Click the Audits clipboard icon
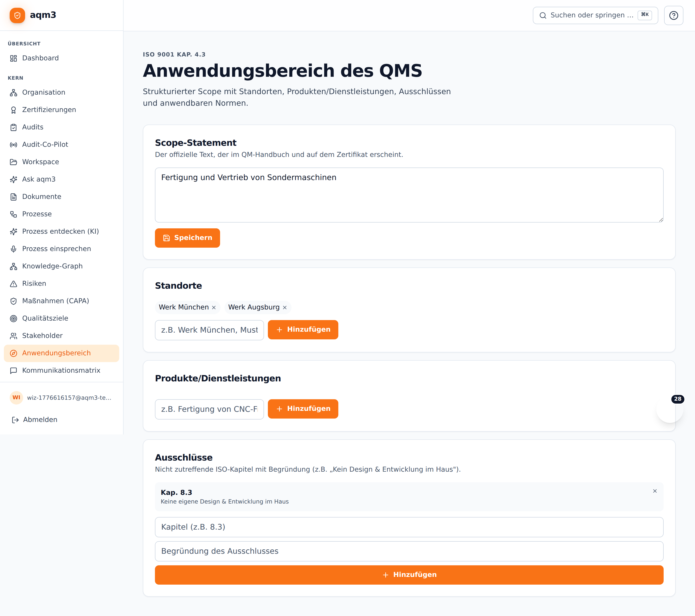Image resolution: width=695 pixels, height=616 pixels. [x=14, y=127]
